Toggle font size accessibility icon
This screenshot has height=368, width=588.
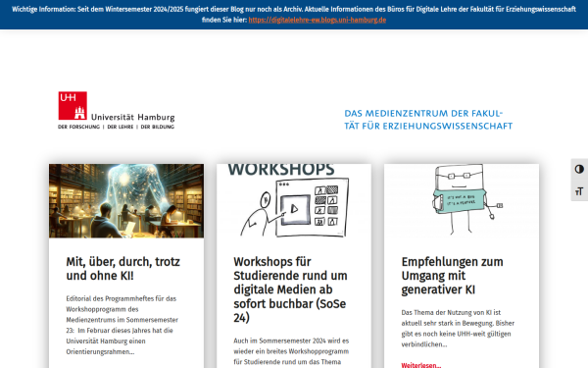tap(579, 191)
